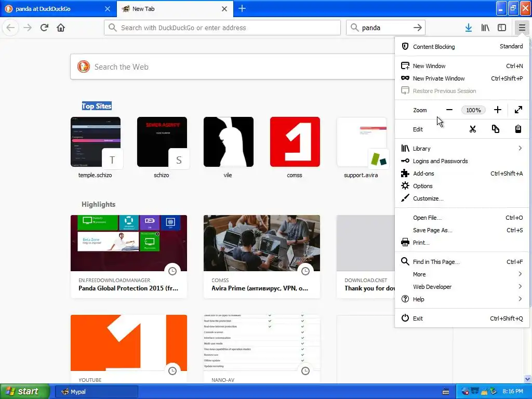Image resolution: width=532 pixels, height=399 pixels.
Task: Click the panda search box
Action: point(385,28)
